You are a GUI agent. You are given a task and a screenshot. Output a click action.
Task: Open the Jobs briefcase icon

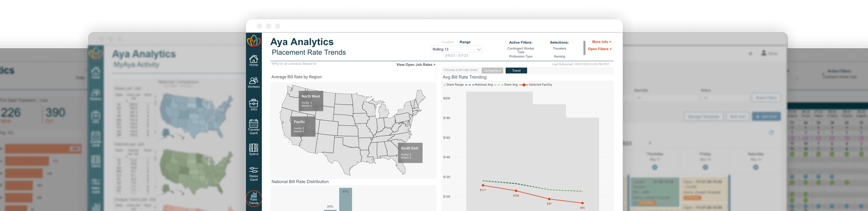[x=253, y=105]
